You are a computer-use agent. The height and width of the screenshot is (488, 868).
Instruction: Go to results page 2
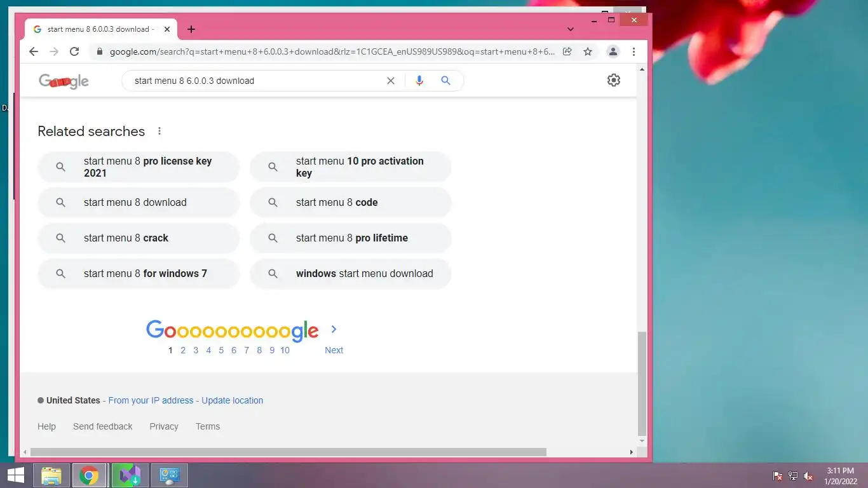tap(183, 350)
